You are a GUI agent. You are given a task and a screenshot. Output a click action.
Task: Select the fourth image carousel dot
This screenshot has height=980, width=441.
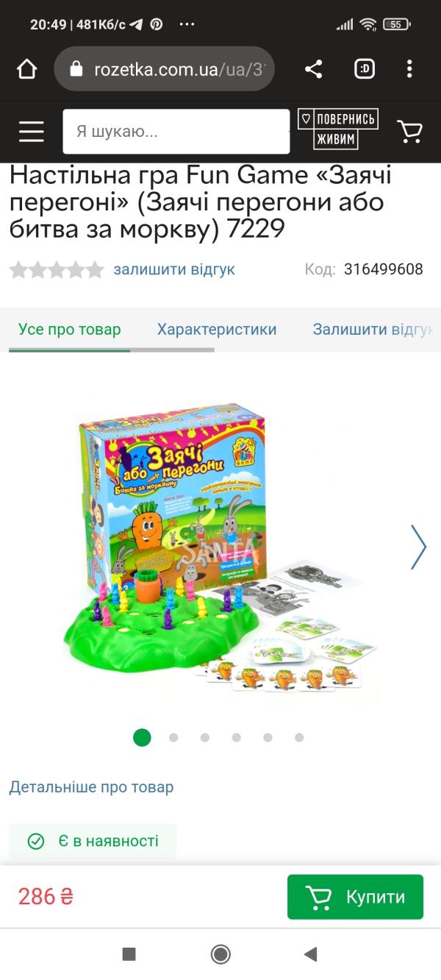(x=236, y=737)
